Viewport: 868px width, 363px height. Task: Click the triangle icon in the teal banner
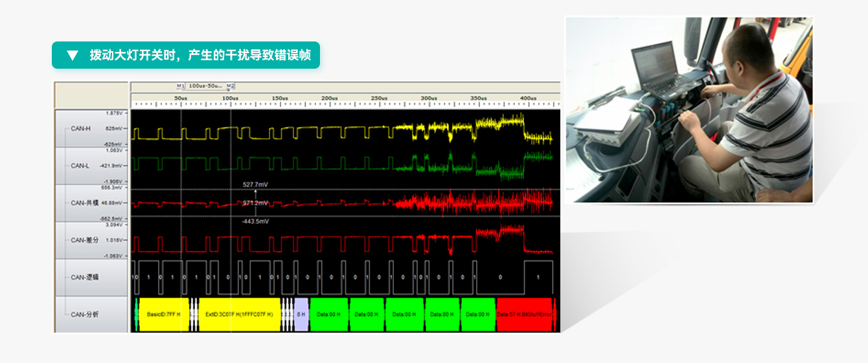tap(73, 55)
